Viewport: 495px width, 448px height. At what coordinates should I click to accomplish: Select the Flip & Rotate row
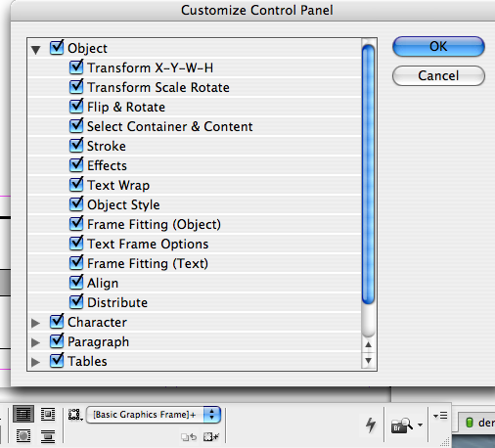tap(195, 107)
